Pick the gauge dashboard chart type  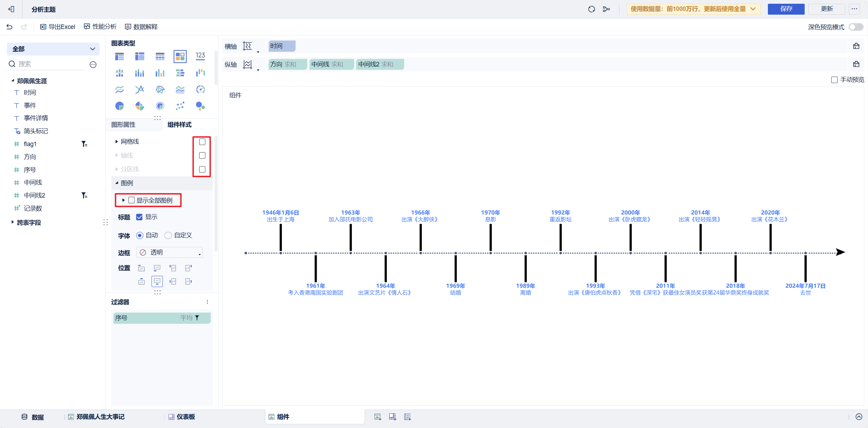(x=200, y=90)
